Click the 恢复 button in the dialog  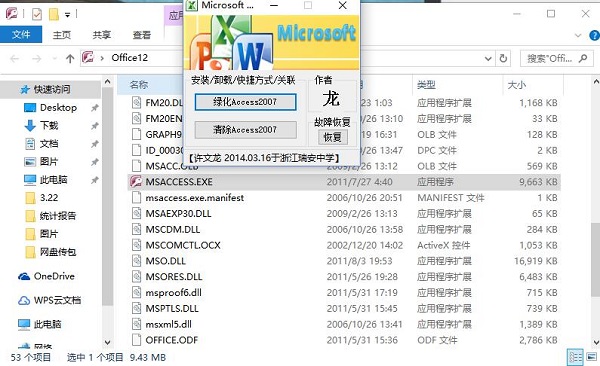(333, 137)
